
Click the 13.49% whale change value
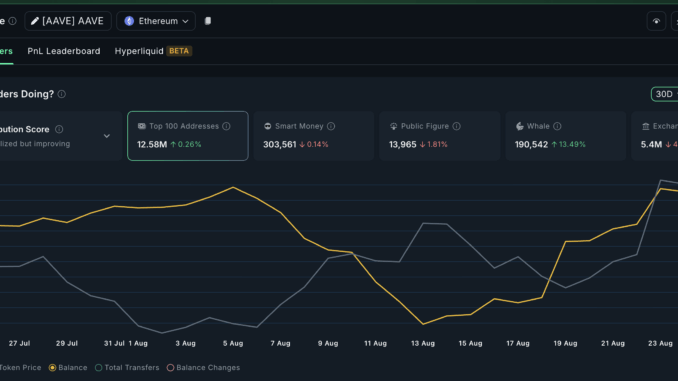pyautogui.click(x=572, y=144)
